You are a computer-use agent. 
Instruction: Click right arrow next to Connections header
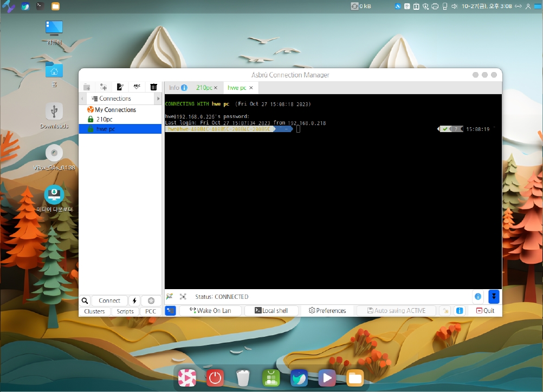(x=158, y=99)
